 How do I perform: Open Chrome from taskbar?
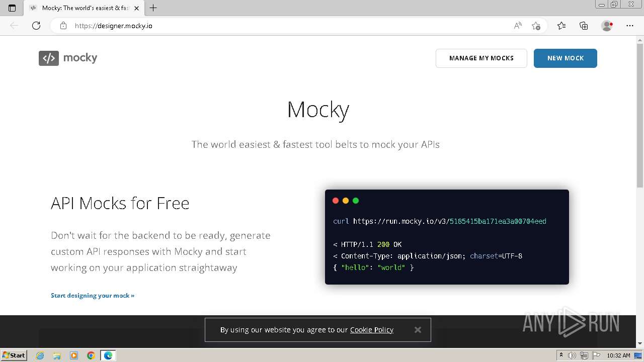91,355
